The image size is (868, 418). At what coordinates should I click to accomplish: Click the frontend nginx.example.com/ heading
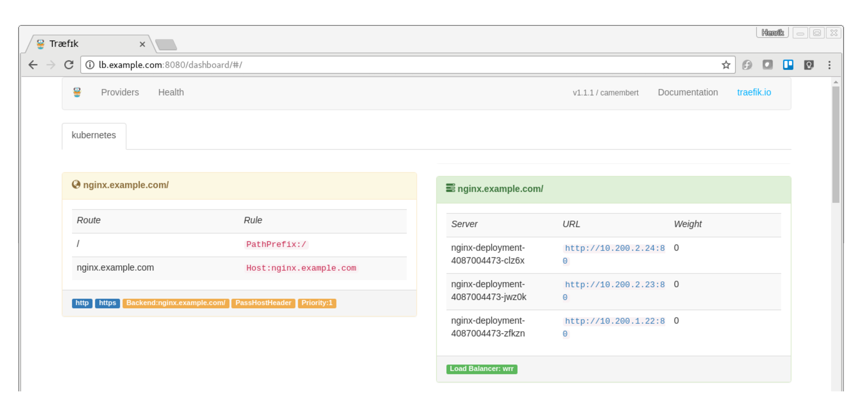tap(126, 185)
